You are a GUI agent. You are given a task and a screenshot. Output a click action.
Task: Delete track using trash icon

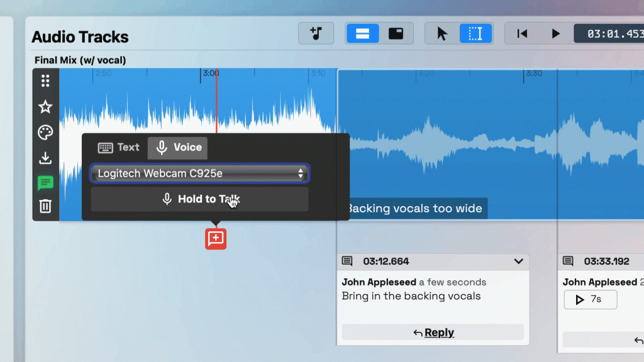[45, 206]
